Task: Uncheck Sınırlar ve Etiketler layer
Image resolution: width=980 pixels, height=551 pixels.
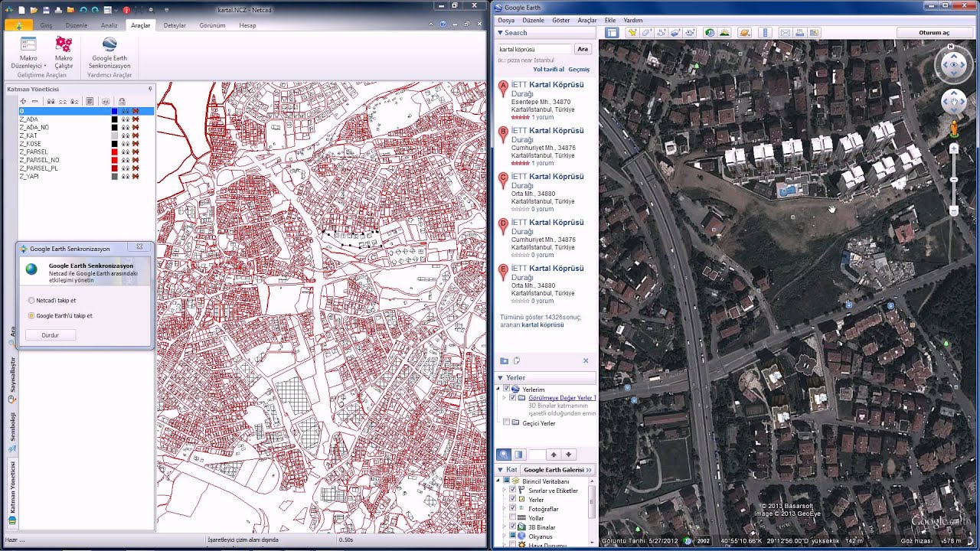Action: pyautogui.click(x=513, y=490)
